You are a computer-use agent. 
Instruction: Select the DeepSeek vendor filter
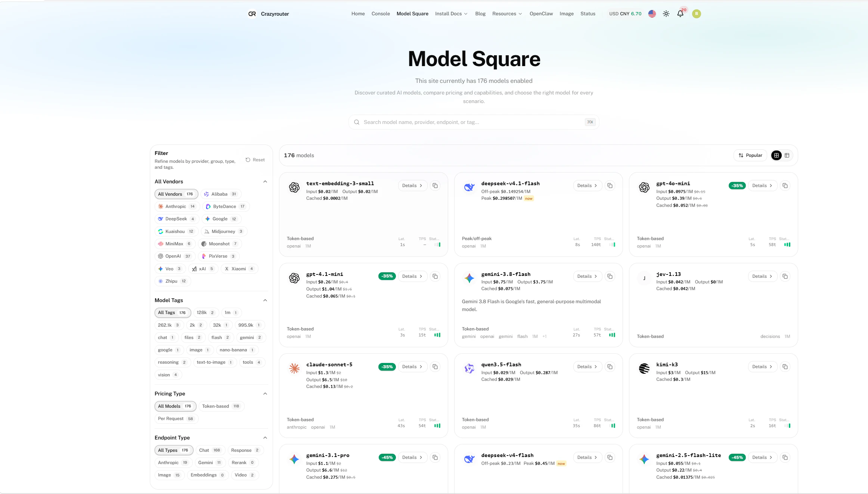pos(177,219)
